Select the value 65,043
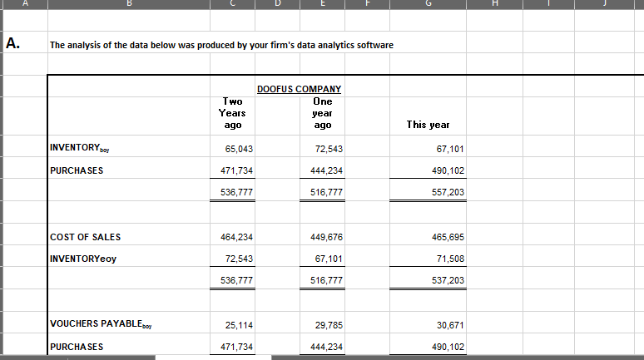The width and height of the screenshot is (644, 360). click(239, 149)
